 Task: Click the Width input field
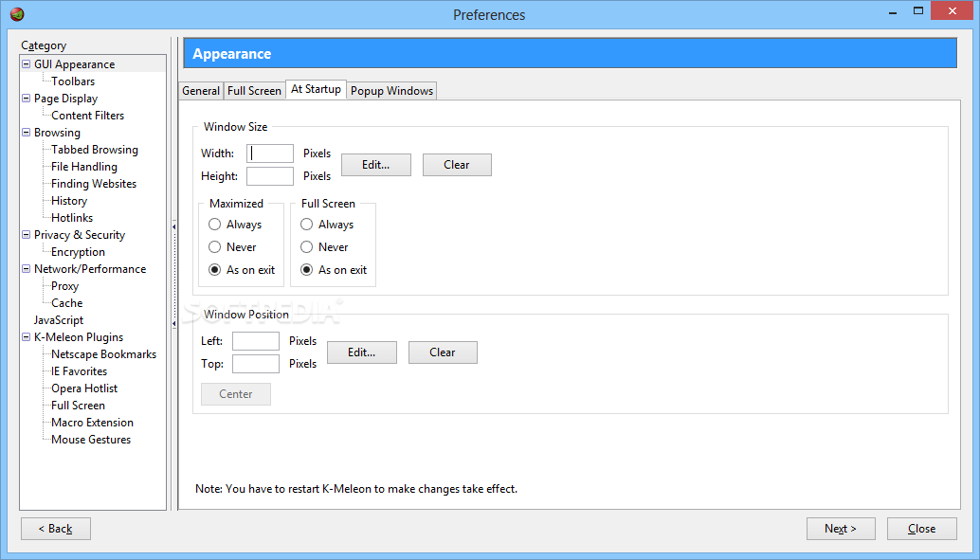coord(270,154)
